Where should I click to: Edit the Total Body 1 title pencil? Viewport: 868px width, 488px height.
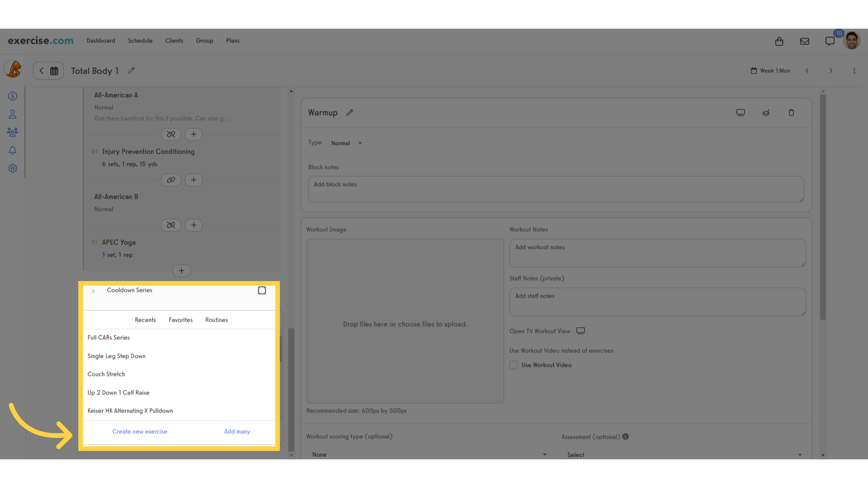[x=131, y=70]
